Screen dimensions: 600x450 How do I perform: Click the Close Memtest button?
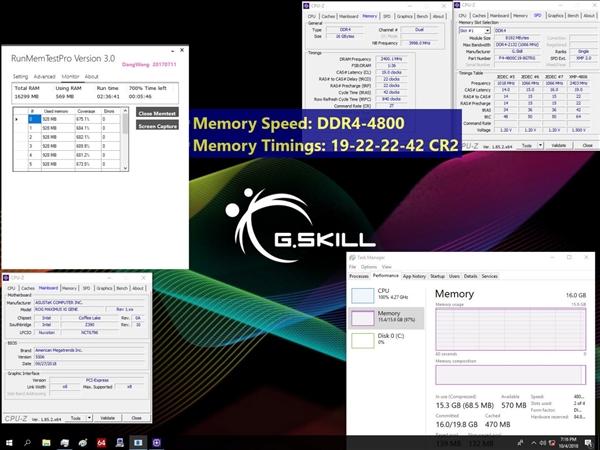[x=156, y=113]
